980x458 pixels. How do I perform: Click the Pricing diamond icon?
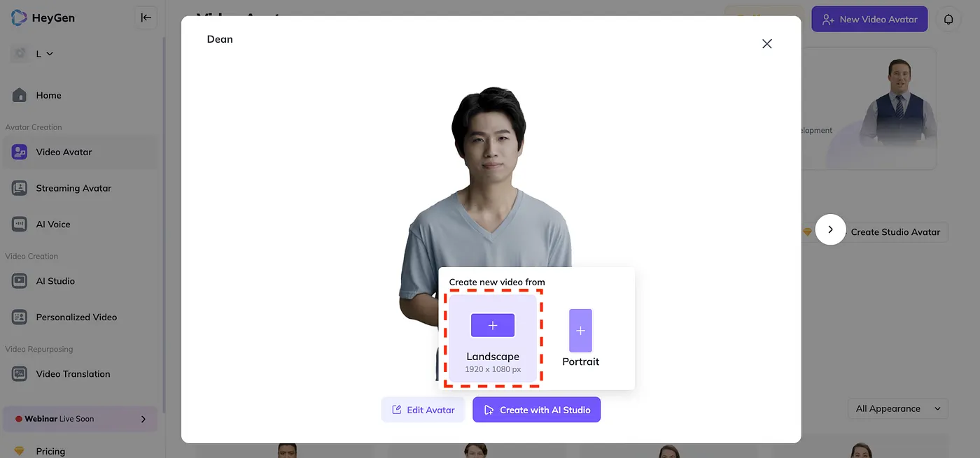point(20,451)
